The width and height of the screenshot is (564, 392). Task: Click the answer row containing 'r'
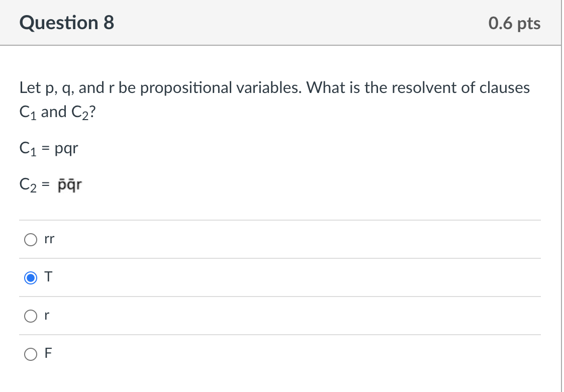(201, 316)
